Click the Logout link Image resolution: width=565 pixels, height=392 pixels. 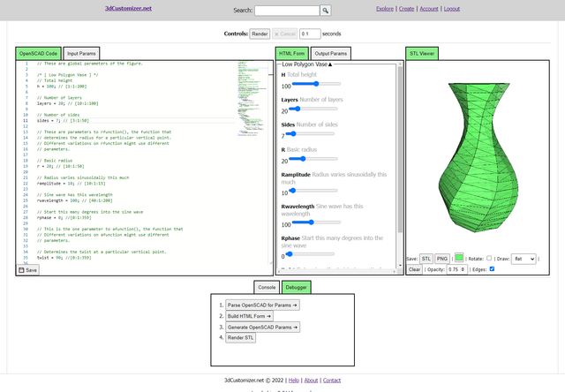(x=451, y=9)
